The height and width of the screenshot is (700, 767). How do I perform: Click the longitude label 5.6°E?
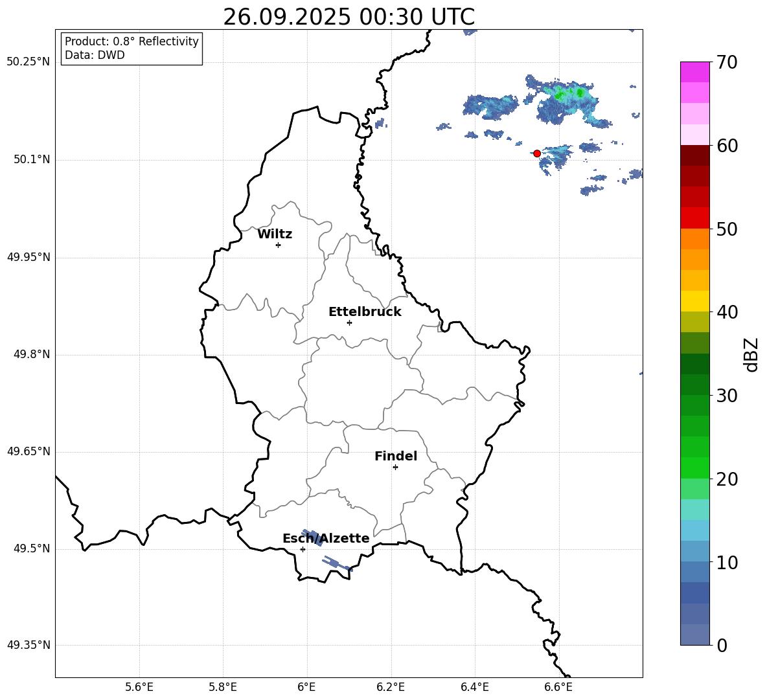coord(139,688)
